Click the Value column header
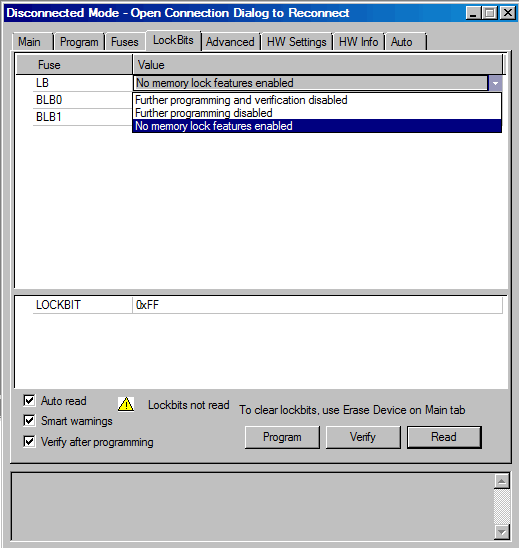This screenshot has width=519, height=548. tap(317, 65)
